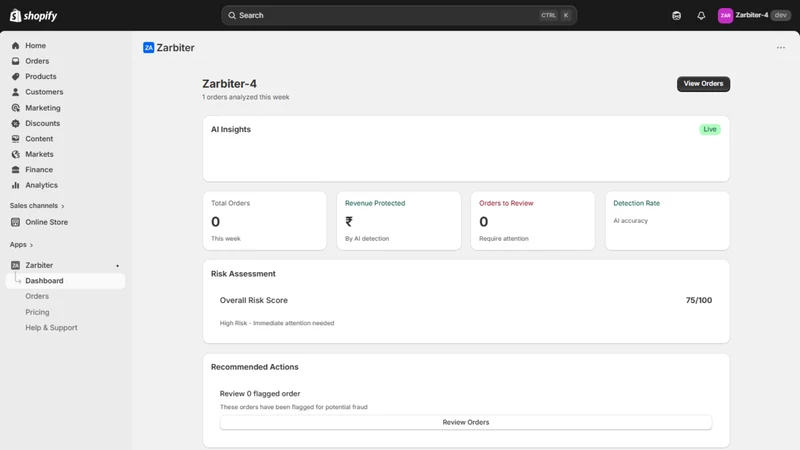Click the 'High Risk - Immediate attention needed' text
This screenshot has width=800, height=450.
(277, 323)
